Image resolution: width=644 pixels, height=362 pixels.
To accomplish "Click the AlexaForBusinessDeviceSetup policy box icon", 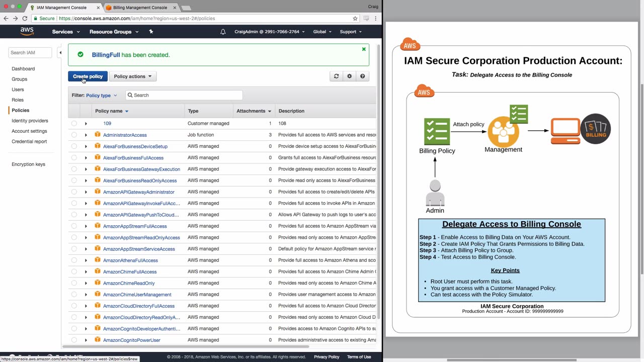I will click(x=98, y=146).
